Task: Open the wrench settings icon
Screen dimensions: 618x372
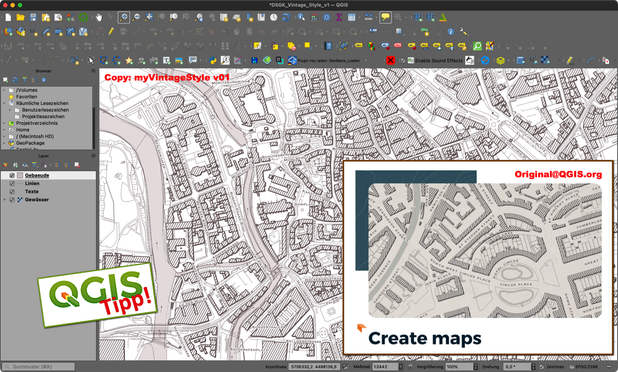Action: click(x=464, y=32)
